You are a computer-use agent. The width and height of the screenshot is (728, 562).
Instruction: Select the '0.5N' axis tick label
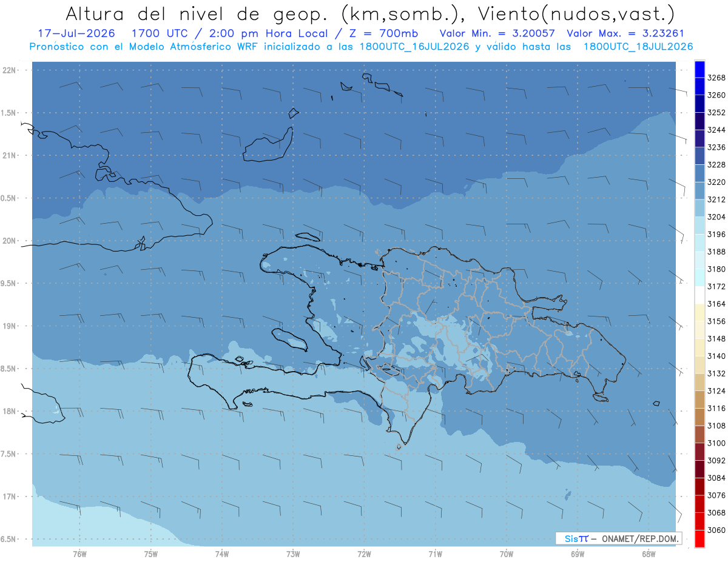pos(9,198)
